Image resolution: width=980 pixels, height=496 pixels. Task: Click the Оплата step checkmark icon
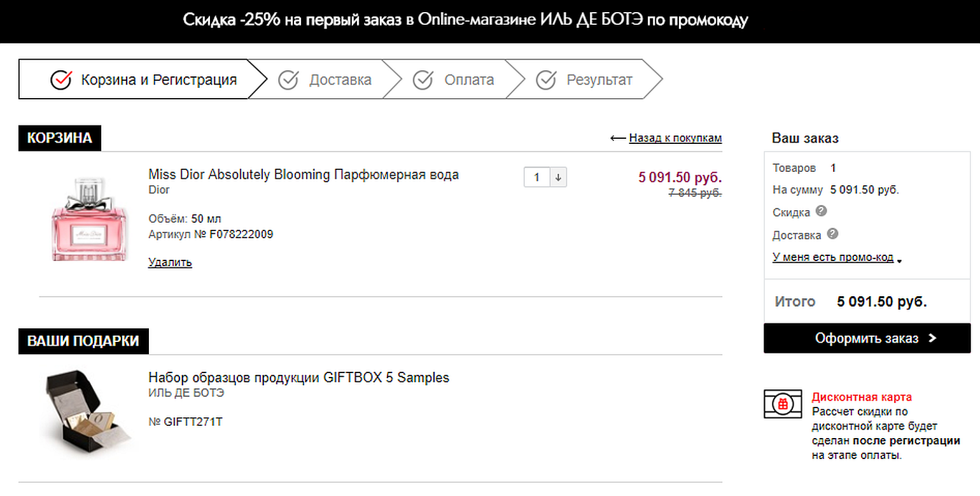[x=424, y=79]
